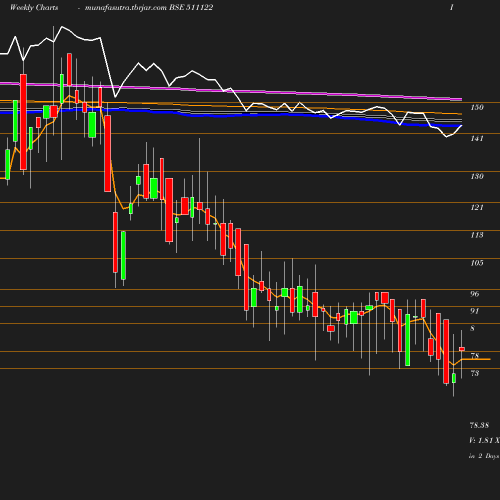This screenshot has height=500, width=500.
Task: Click the 105 price axis label
Action: point(477,263)
